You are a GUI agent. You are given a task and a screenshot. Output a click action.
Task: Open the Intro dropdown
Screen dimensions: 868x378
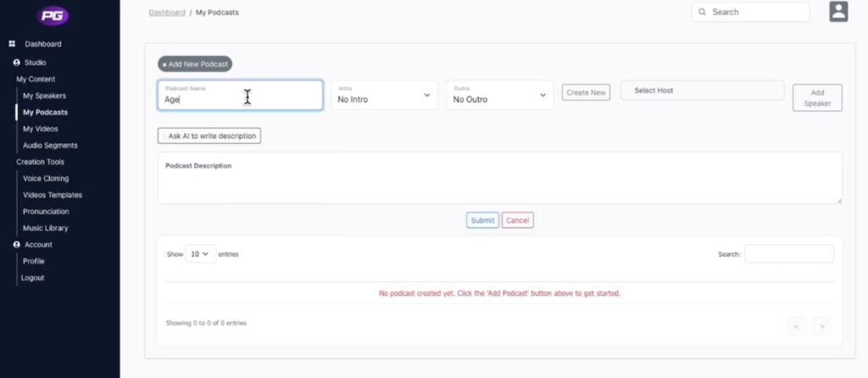click(384, 95)
